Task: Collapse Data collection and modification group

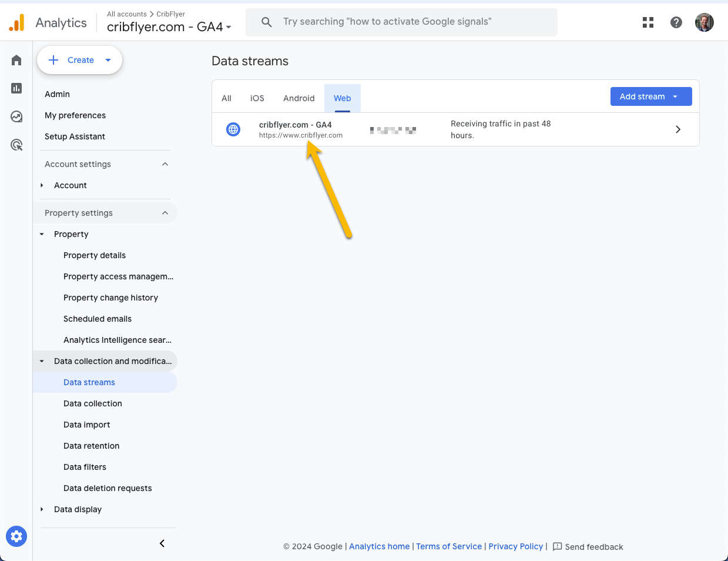Action: 42,361
